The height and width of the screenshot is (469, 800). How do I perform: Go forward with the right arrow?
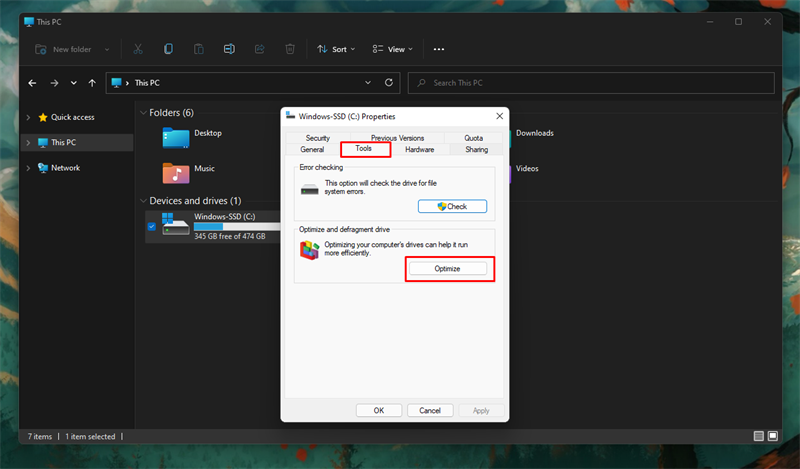(54, 83)
